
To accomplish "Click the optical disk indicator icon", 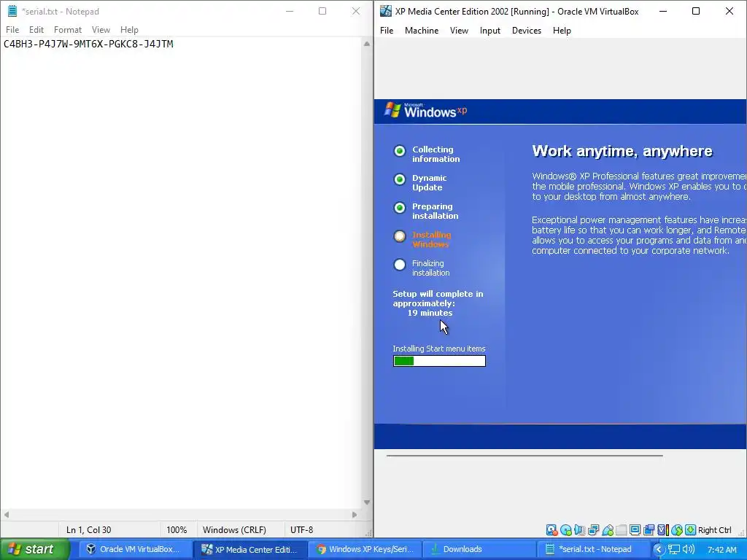I will (566, 530).
